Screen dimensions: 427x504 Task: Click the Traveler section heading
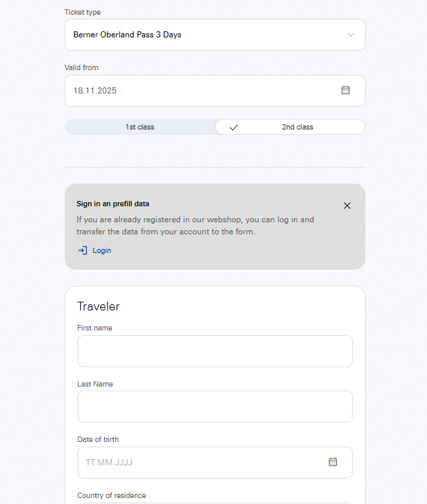tap(98, 306)
